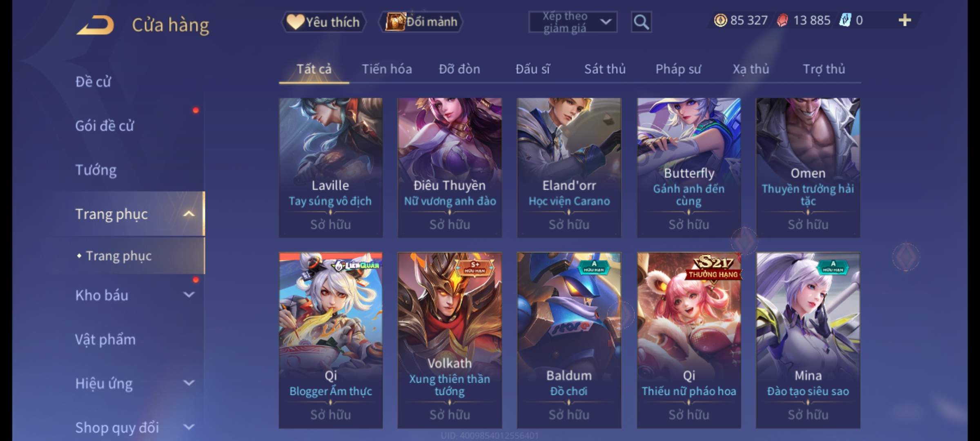This screenshot has height=441, width=980.
Task: Select the Butterfly Gánh anh đến cùng skin
Action: tap(689, 167)
